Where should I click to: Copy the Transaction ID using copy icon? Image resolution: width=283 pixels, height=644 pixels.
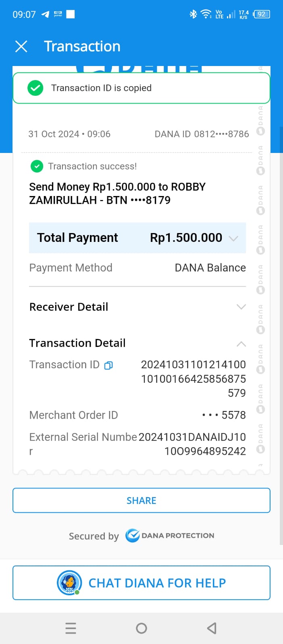(x=108, y=365)
